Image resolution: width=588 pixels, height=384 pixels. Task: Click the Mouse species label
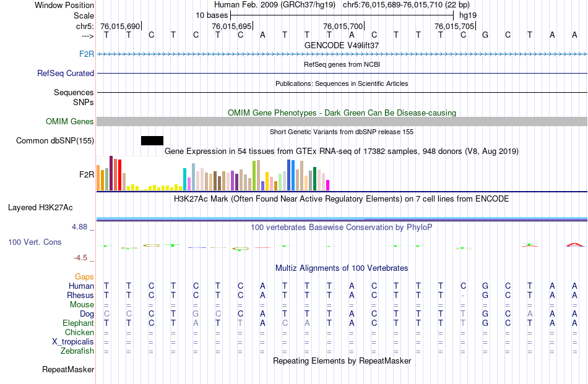pos(82,305)
